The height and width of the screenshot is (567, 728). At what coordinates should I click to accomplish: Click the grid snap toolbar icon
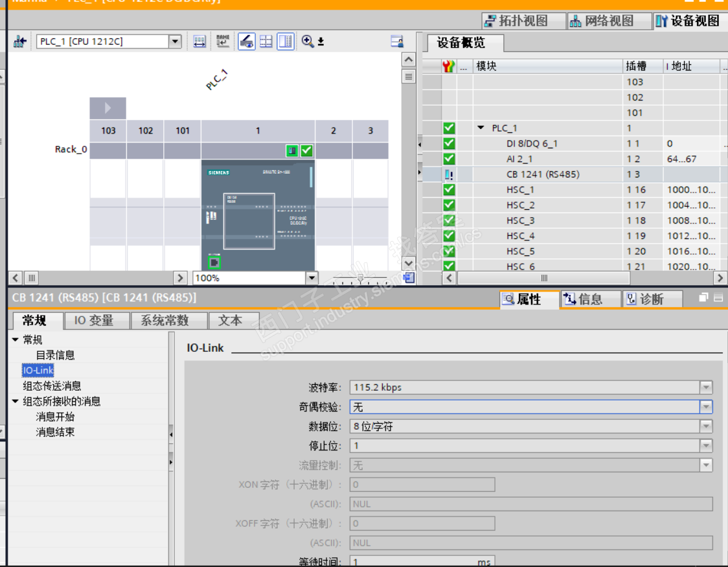click(266, 41)
